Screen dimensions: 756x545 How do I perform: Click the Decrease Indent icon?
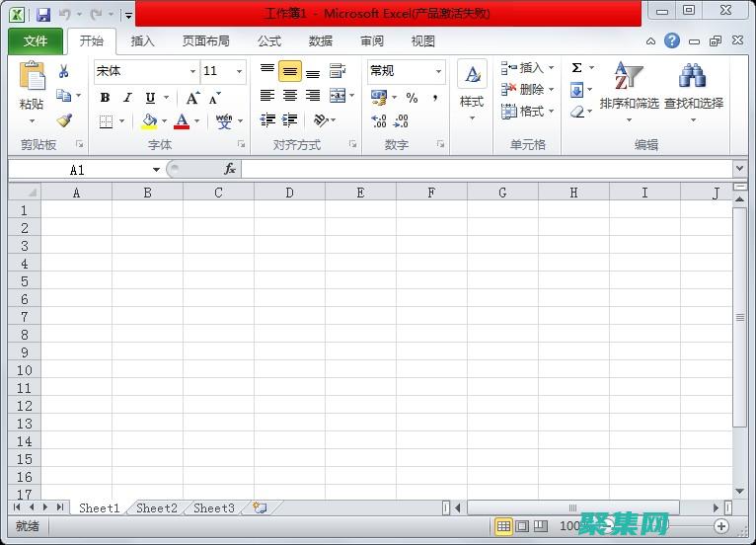pyautogui.click(x=267, y=119)
